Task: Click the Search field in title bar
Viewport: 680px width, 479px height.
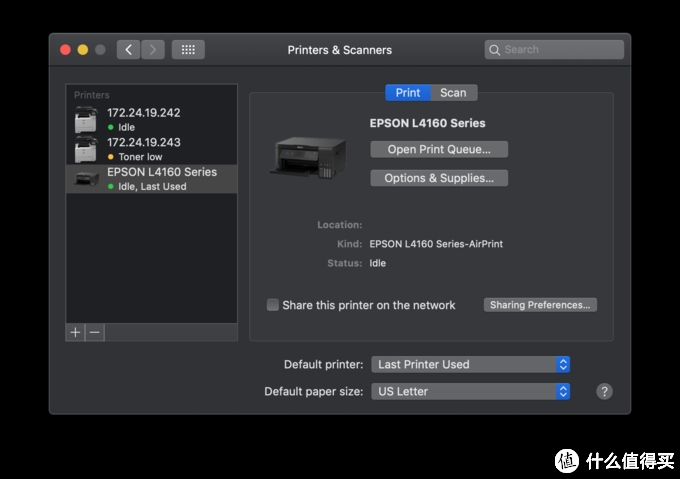Action: pyautogui.click(x=556, y=49)
